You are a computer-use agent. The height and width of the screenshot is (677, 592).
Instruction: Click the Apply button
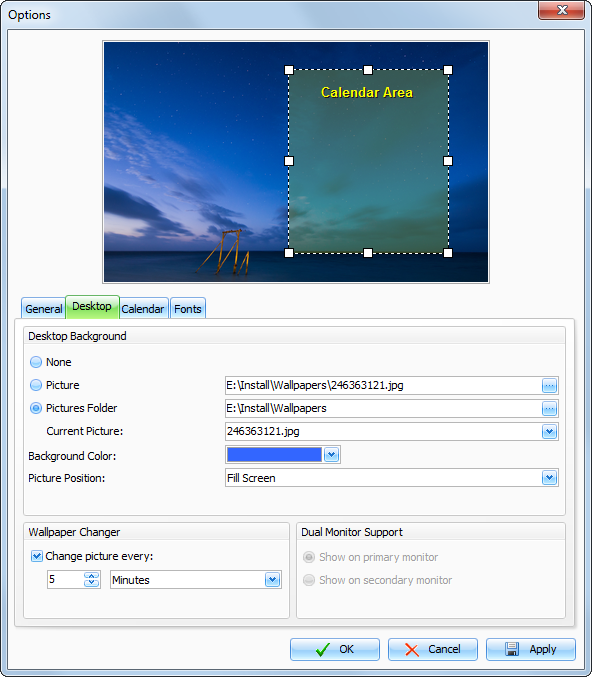pyautogui.click(x=531, y=649)
